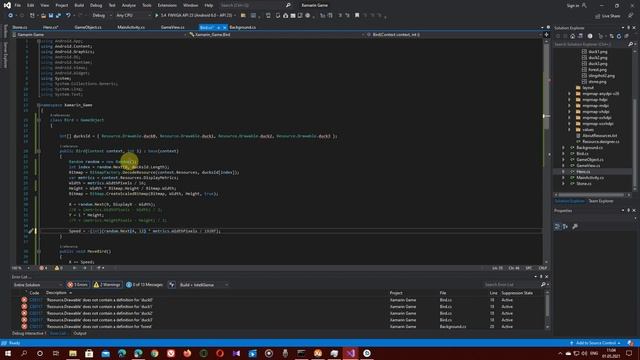Viewport: 640px width, 360px height.
Task: Switch to the Hero.cs editor tab
Action: 51,27
